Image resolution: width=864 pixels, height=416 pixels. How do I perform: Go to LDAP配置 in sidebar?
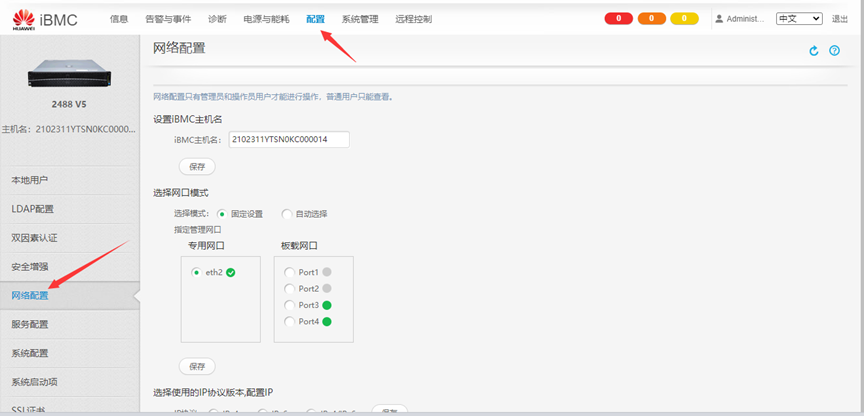click(70, 209)
